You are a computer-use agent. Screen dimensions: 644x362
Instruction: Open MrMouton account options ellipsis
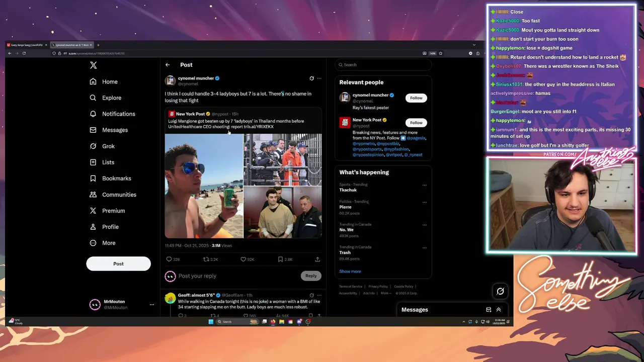pos(151,305)
